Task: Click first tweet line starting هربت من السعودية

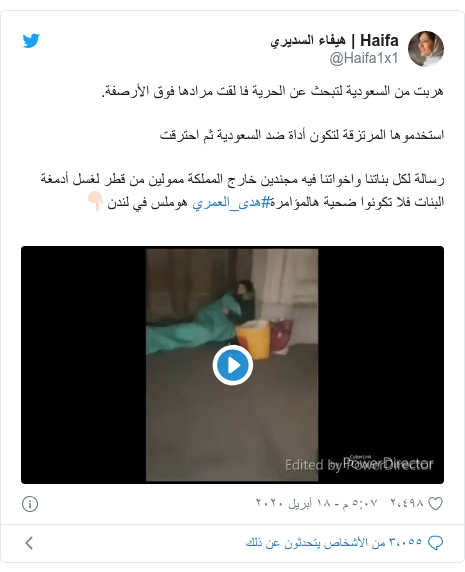Action: coord(273,91)
